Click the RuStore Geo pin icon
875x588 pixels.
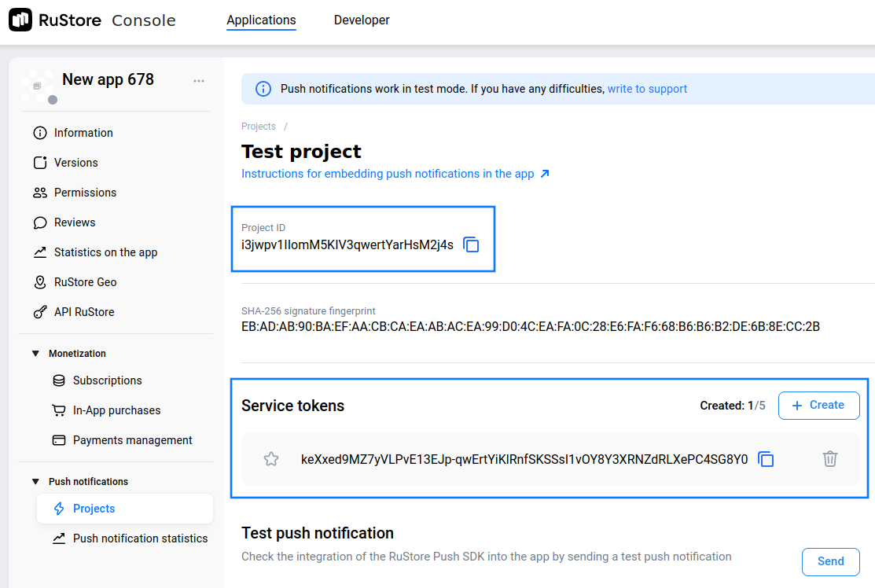click(x=40, y=282)
